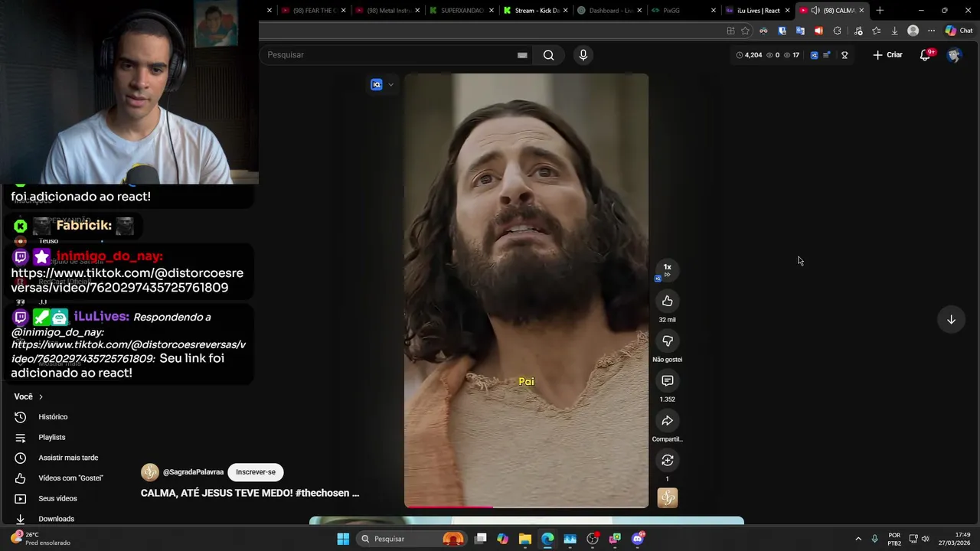Open the weather widget showing 26°C
The image size is (980, 551).
tap(40, 539)
